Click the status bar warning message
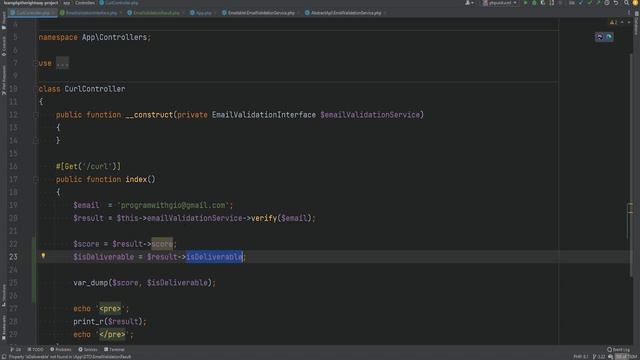This screenshot has height=360, width=640. (69, 357)
